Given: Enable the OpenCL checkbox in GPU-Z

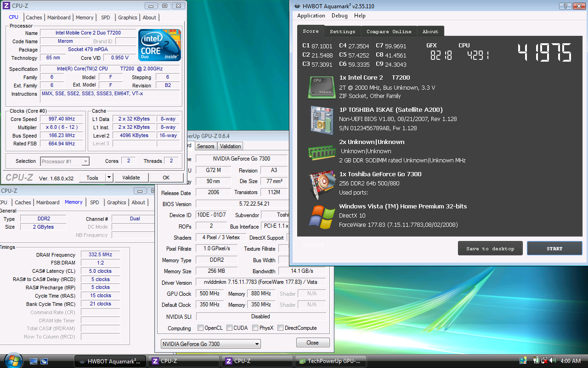Looking at the screenshot, I should [x=200, y=328].
